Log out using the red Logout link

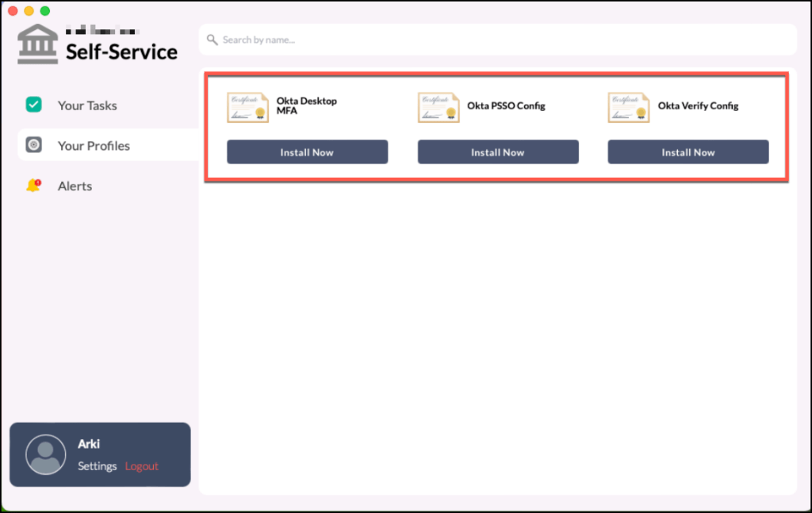[x=142, y=466]
